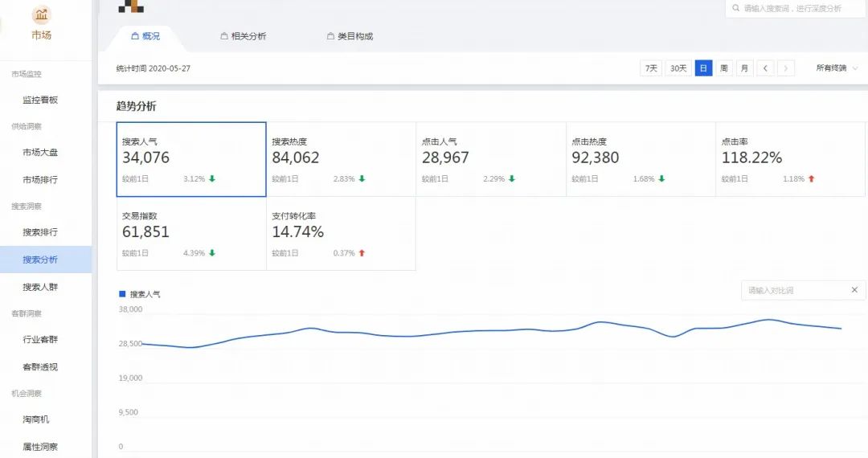Screen dimensions: 868x458
Task: Click the search magnifier icon
Action: (x=735, y=8)
